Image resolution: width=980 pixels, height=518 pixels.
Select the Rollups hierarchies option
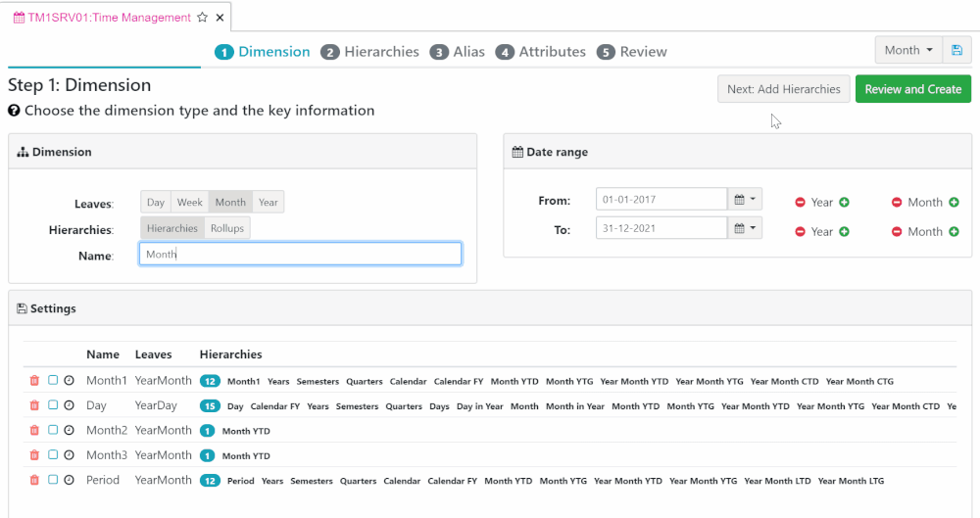point(227,228)
